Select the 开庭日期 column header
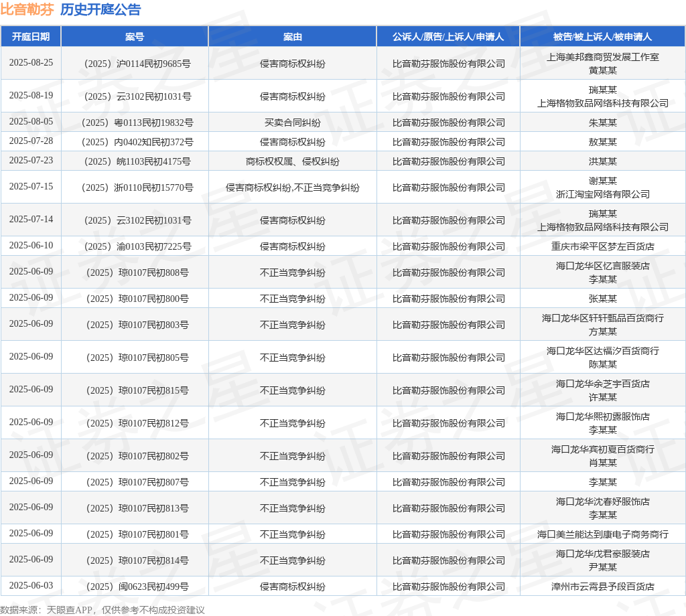Image resolution: width=686 pixels, height=616 pixels. click(x=31, y=37)
